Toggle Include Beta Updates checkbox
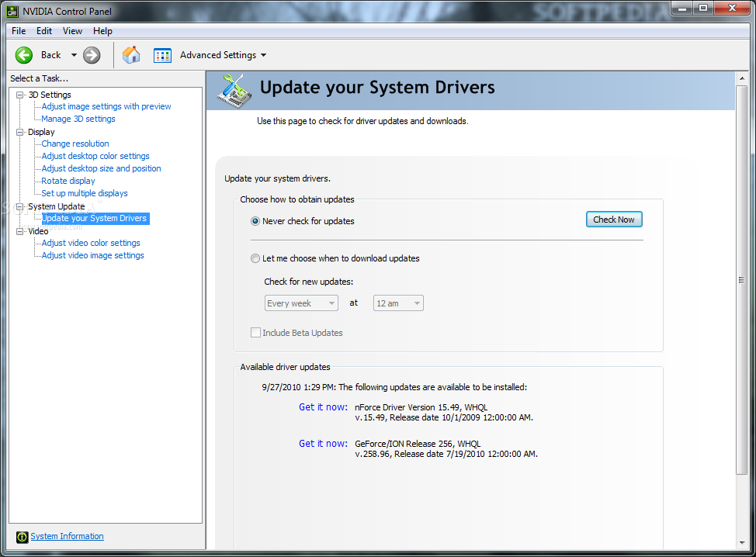756x557 pixels. click(x=255, y=333)
